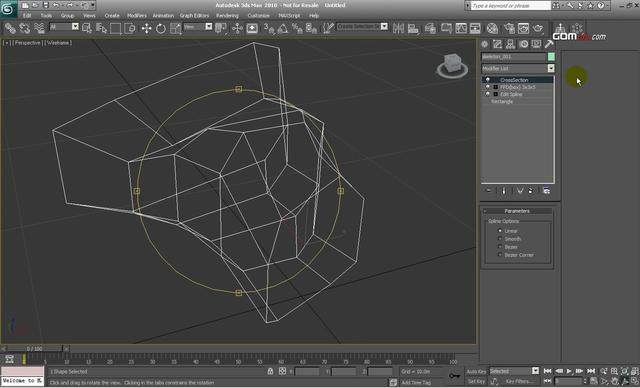Toggle the Percent Snap button
The height and width of the screenshot is (388, 640).
pyautogui.click(x=297, y=28)
